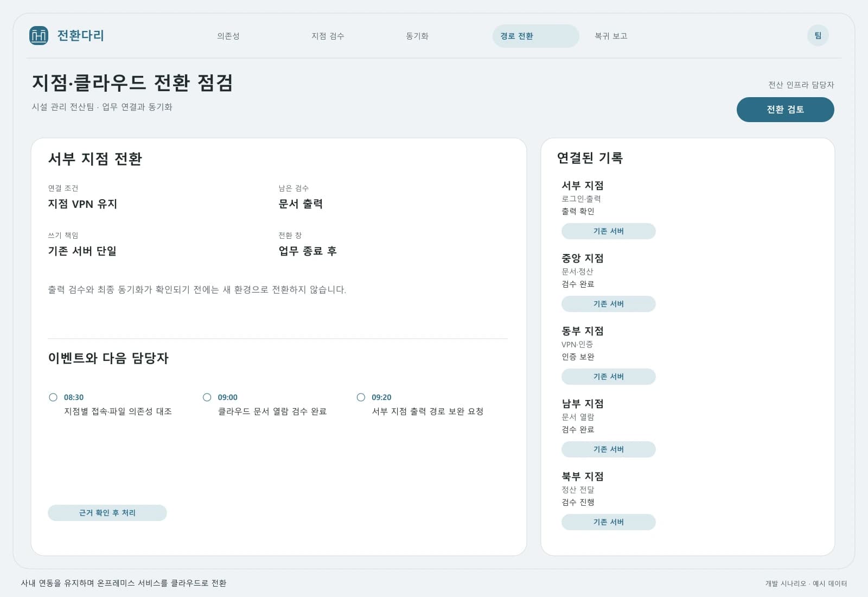Click the 업무 종료 후 value
868x597 pixels.
(308, 251)
